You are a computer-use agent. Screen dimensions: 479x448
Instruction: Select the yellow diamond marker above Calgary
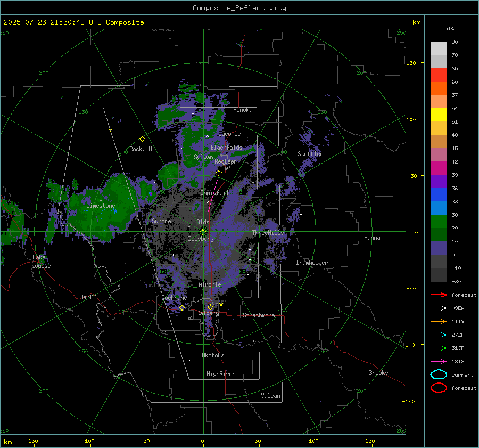210,307
